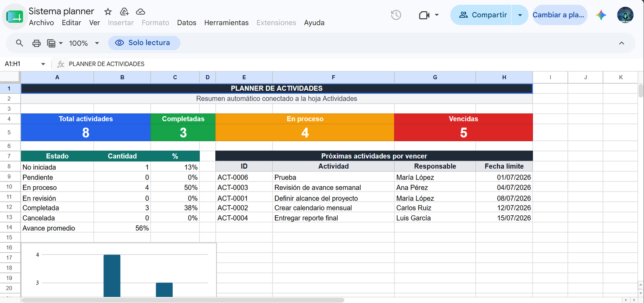Click the scroll down arrow at right edge
Viewport: 644px width, 303px height.
click(x=641, y=294)
